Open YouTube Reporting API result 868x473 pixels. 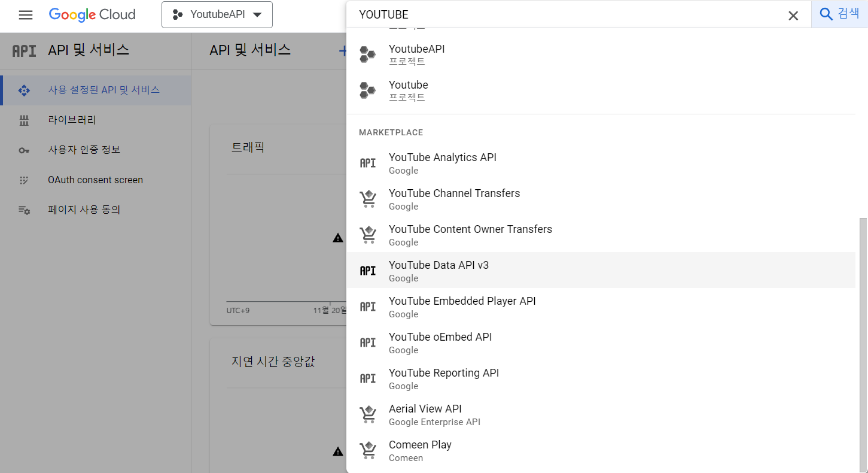click(x=601, y=378)
